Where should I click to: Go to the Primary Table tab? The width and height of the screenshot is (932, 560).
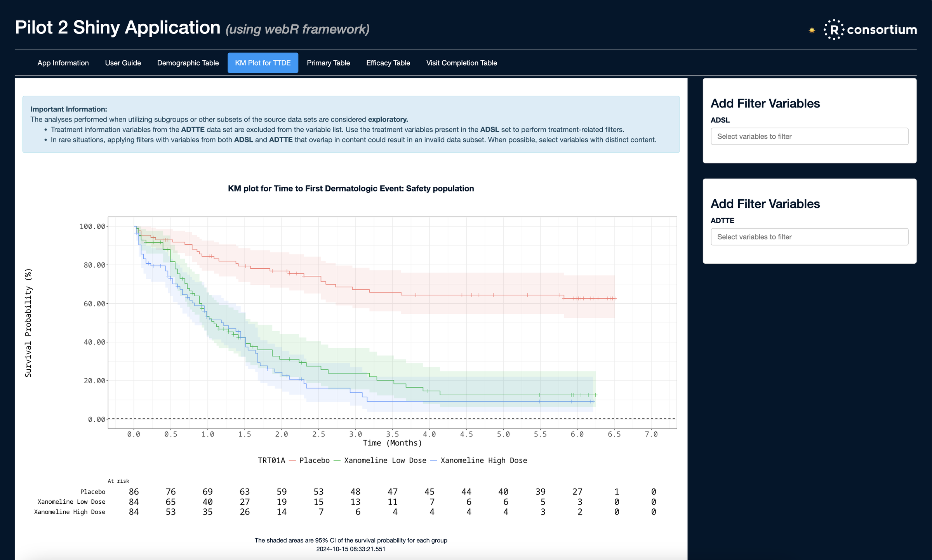click(328, 63)
